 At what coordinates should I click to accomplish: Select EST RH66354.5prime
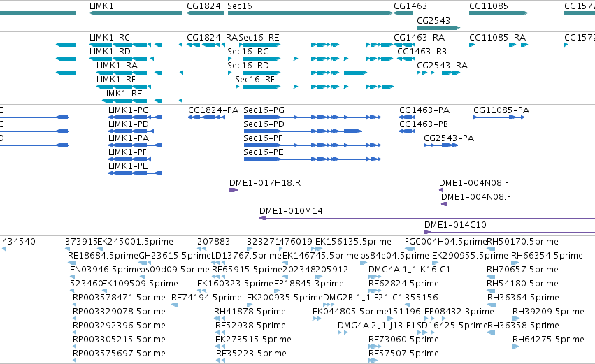coord(547,256)
